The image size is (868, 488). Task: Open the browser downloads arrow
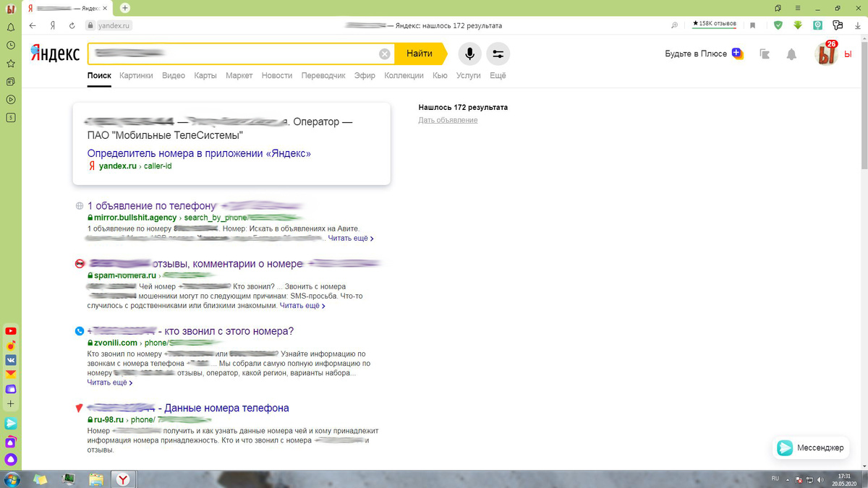pyautogui.click(x=858, y=25)
